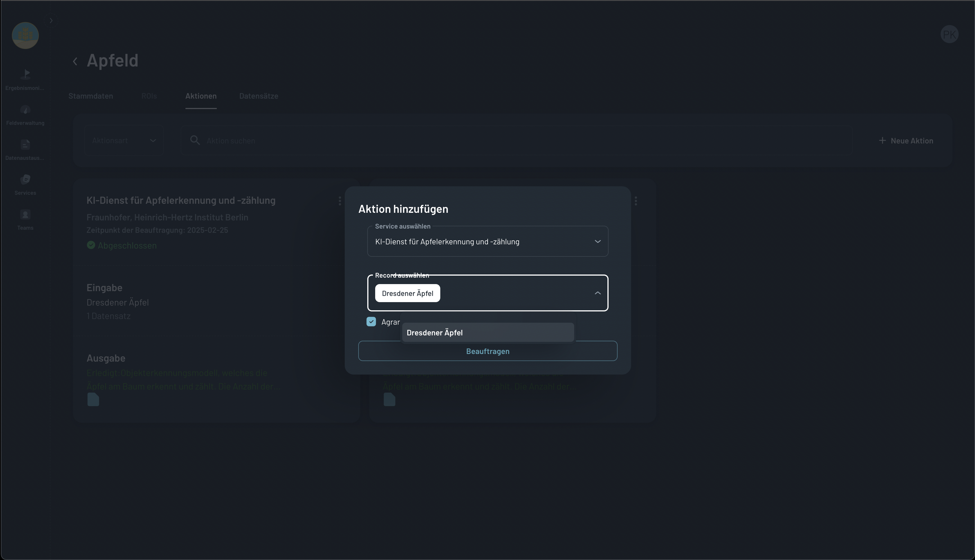This screenshot has height=560, width=975.
Task: Click the app logo in the sidebar
Action: click(25, 36)
